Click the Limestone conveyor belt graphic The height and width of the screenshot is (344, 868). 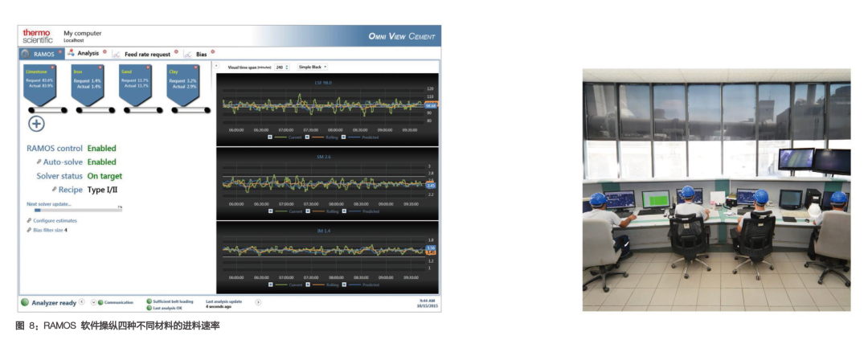pos(47,109)
